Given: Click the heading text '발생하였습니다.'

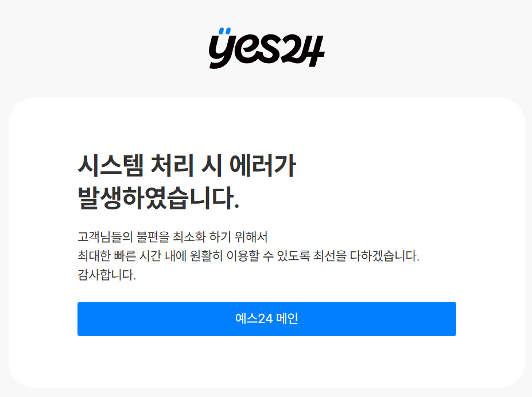Looking at the screenshot, I should 159,198.
